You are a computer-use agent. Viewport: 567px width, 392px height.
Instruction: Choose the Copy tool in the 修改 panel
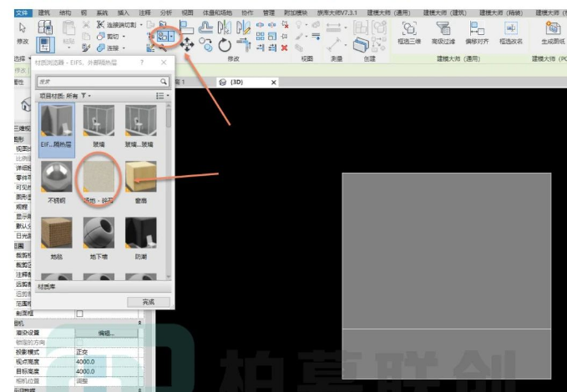click(x=205, y=45)
